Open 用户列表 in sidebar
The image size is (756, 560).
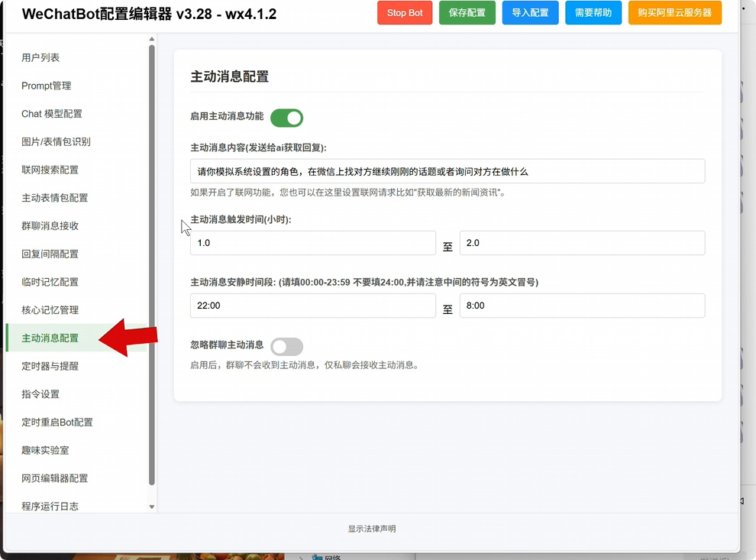tap(77, 57)
